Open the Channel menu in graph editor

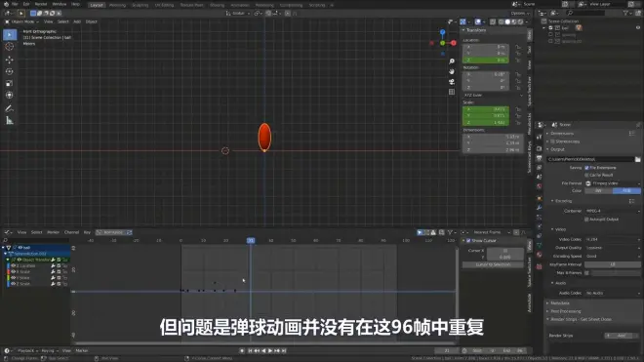[x=71, y=232]
